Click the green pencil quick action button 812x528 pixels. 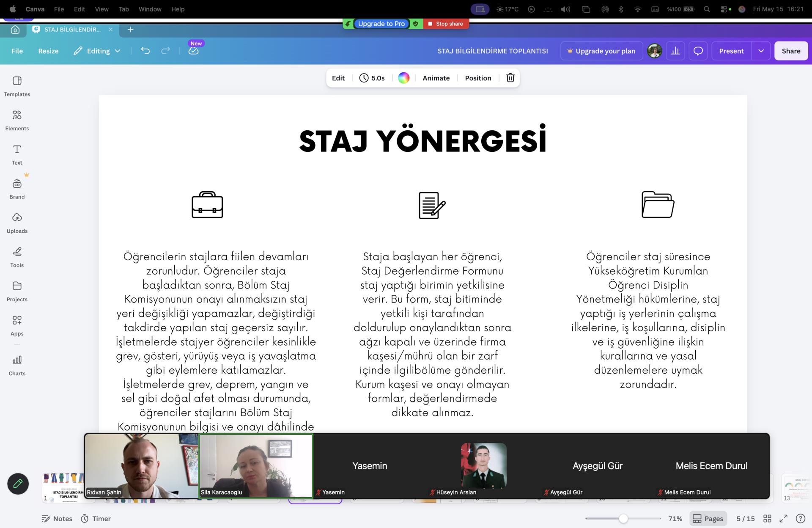(18, 484)
